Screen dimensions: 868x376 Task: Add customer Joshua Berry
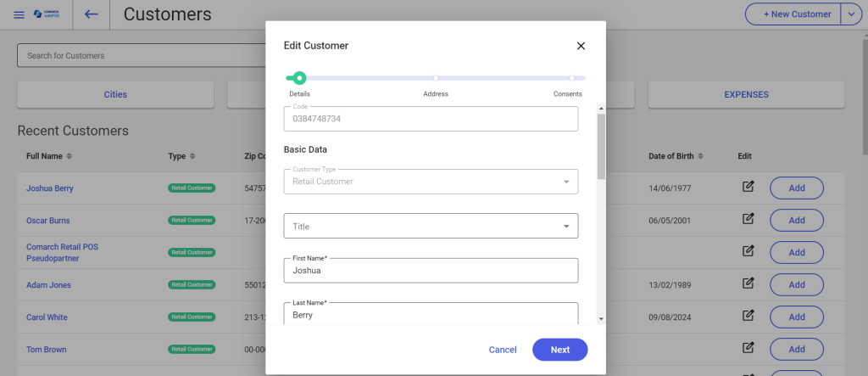797,188
